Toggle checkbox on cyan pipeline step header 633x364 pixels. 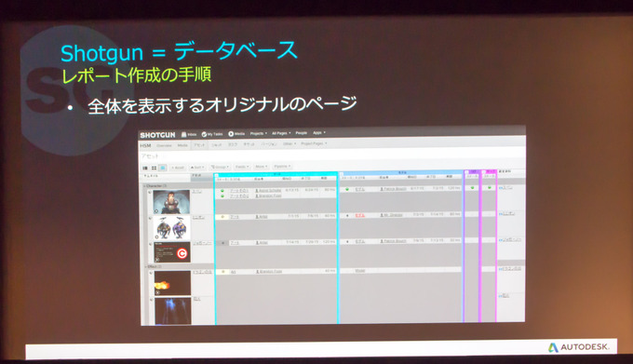point(216,175)
